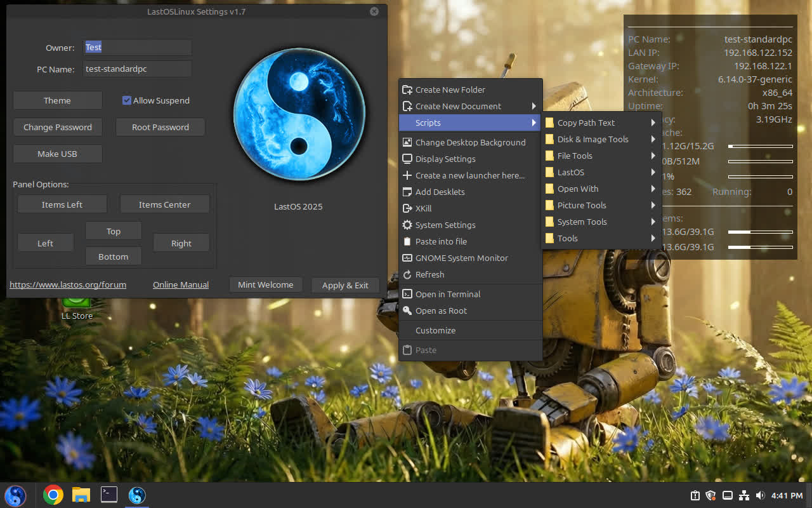Open the lastos.org forum link
Screen dimensions: 812x508
click(68, 284)
